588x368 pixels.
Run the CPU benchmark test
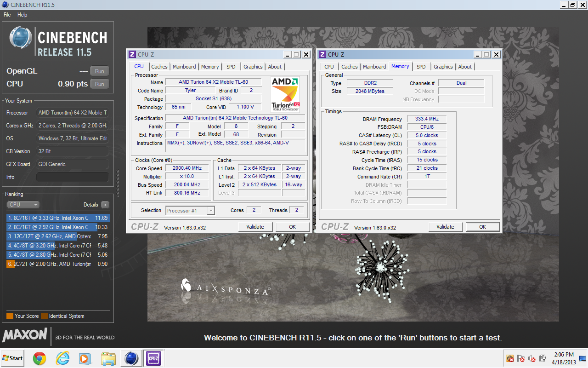[x=100, y=84]
